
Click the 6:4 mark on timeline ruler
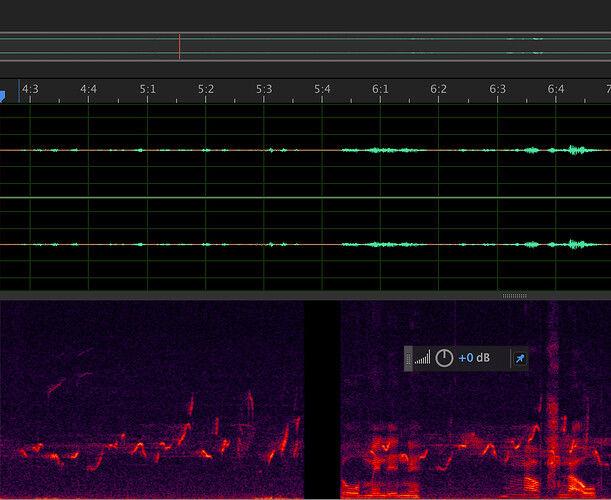[x=556, y=89]
